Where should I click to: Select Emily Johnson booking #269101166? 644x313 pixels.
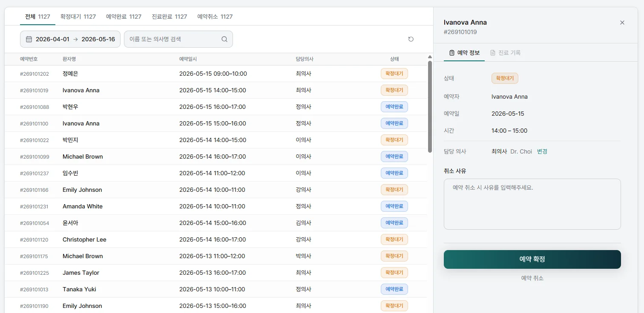tap(216, 190)
